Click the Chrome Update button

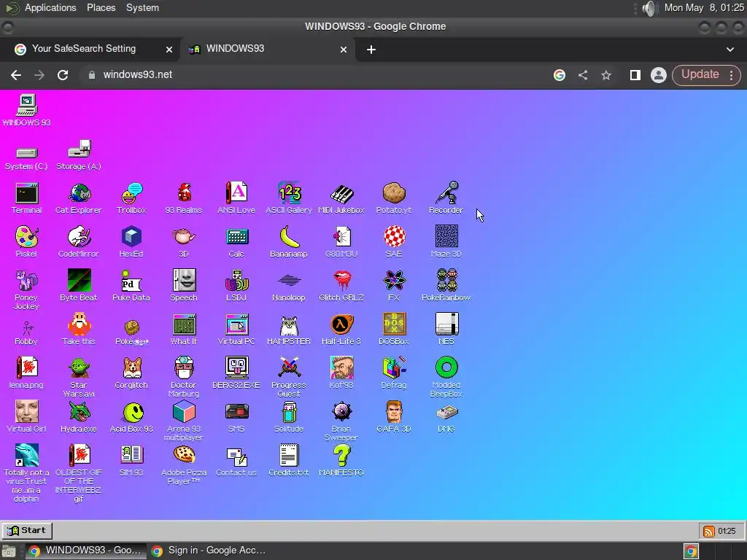click(700, 75)
